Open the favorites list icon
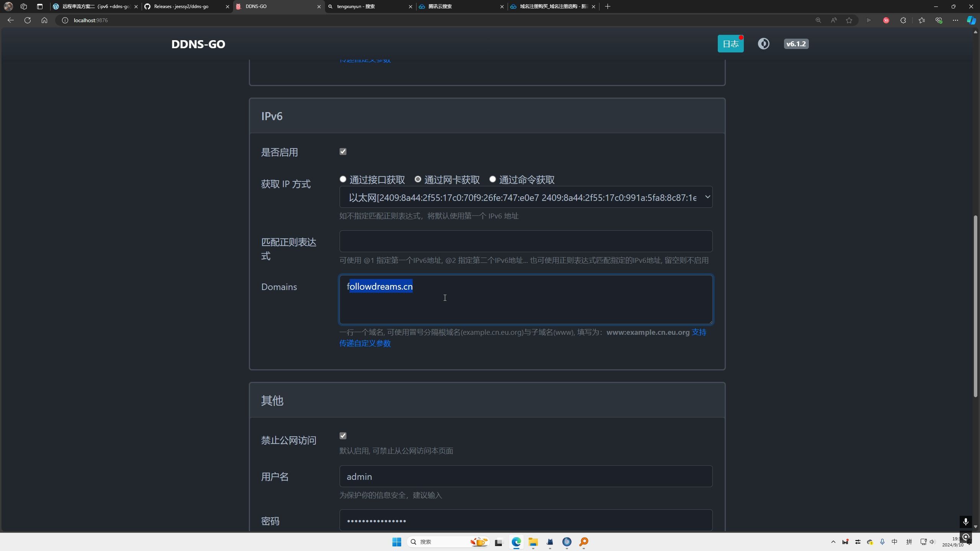The height and width of the screenshot is (551, 980). tap(921, 20)
